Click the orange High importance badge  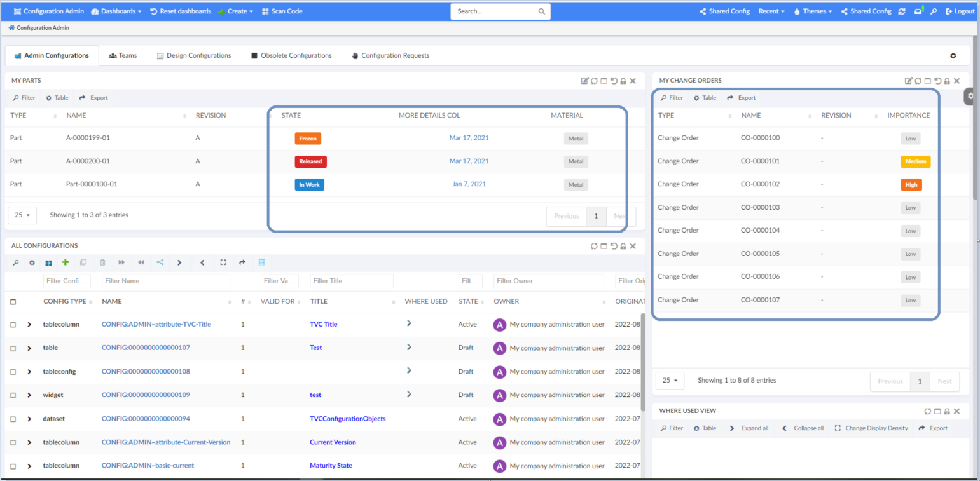tap(911, 185)
